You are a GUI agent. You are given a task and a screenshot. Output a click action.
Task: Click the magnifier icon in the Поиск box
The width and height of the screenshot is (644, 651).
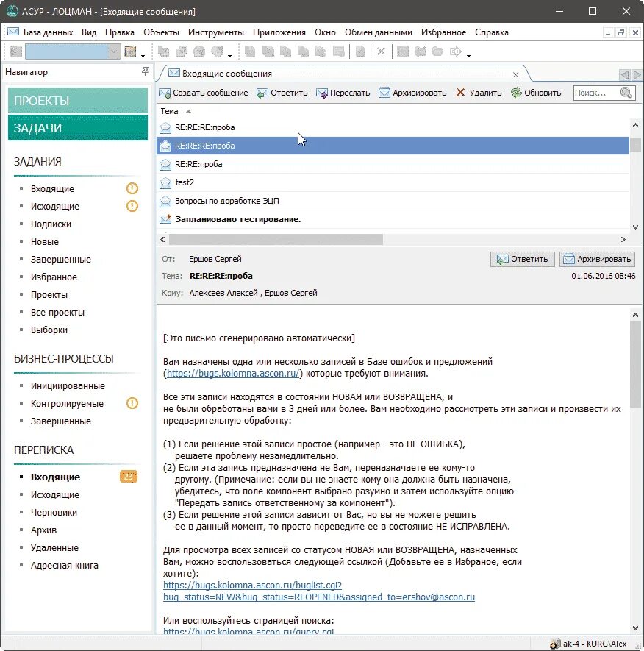click(626, 93)
